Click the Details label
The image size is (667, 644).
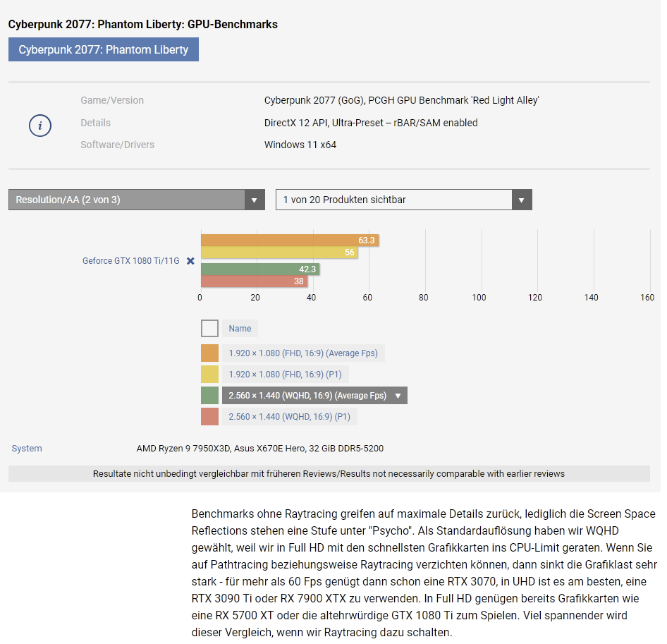(x=96, y=123)
